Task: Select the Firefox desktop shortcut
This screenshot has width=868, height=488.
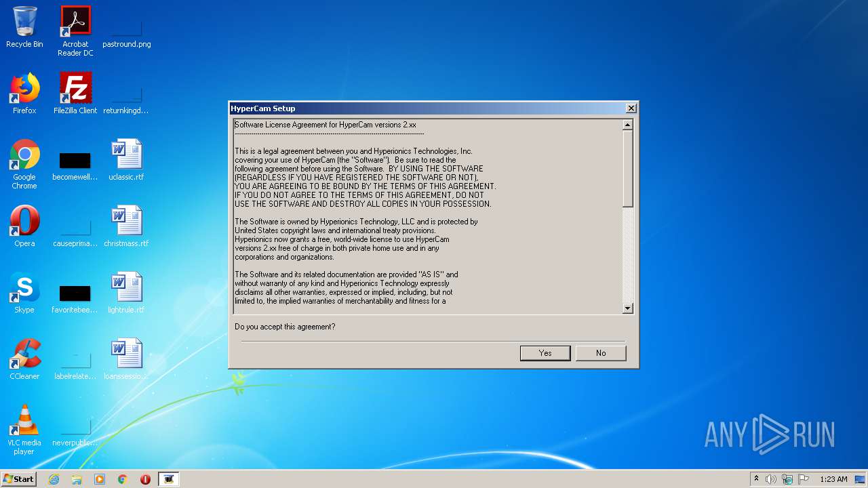Action: 24,94
